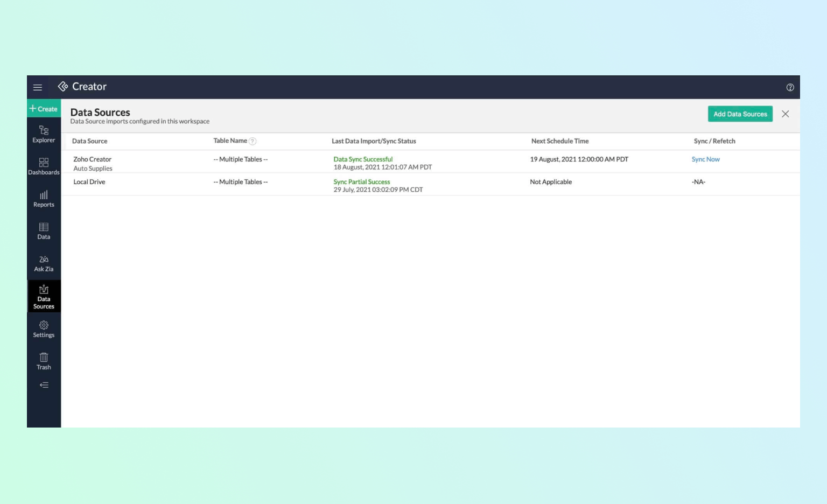
Task: Click 18 August, 2021 12:01:07 AM PDT timestamp
Action: [x=383, y=167]
